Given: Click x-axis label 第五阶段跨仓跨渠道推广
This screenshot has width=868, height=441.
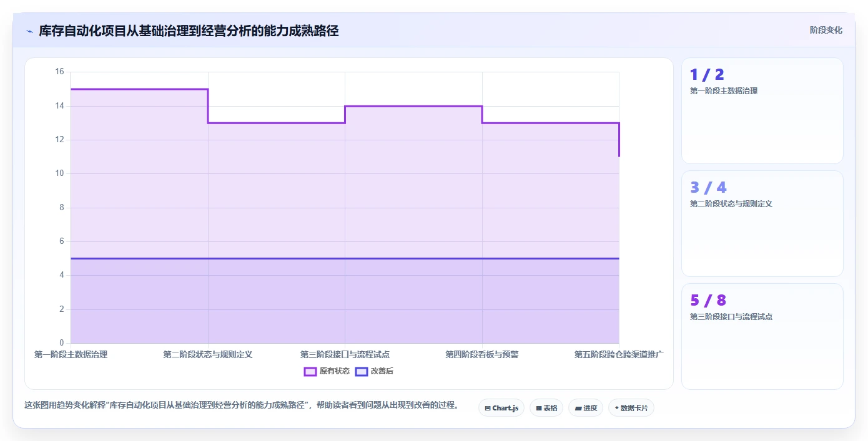Looking at the screenshot, I should [x=619, y=354].
